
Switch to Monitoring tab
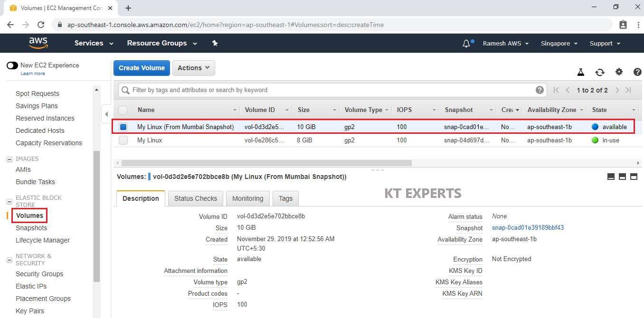pyautogui.click(x=248, y=198)
